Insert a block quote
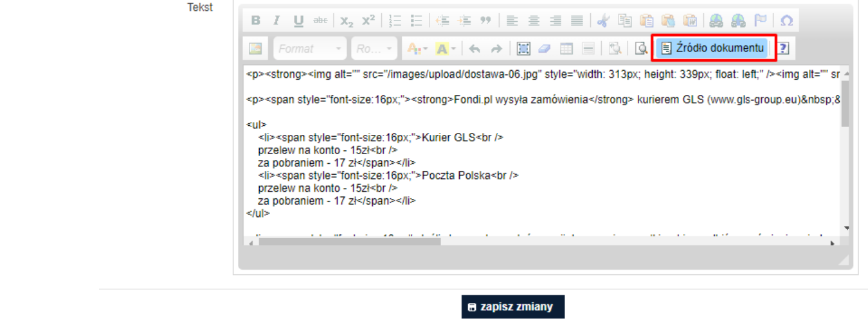Screen dimensions: 868x321 click(485, 21)
